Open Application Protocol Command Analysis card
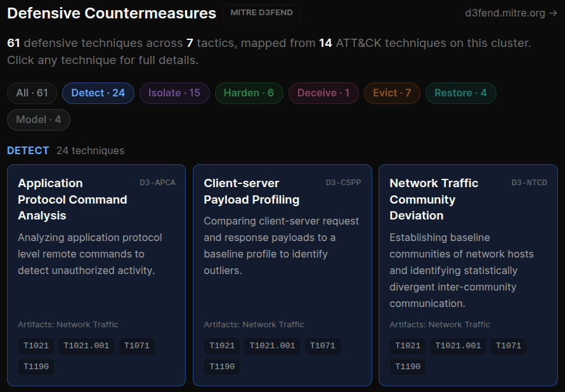565x392 pixels. (96, 275)
